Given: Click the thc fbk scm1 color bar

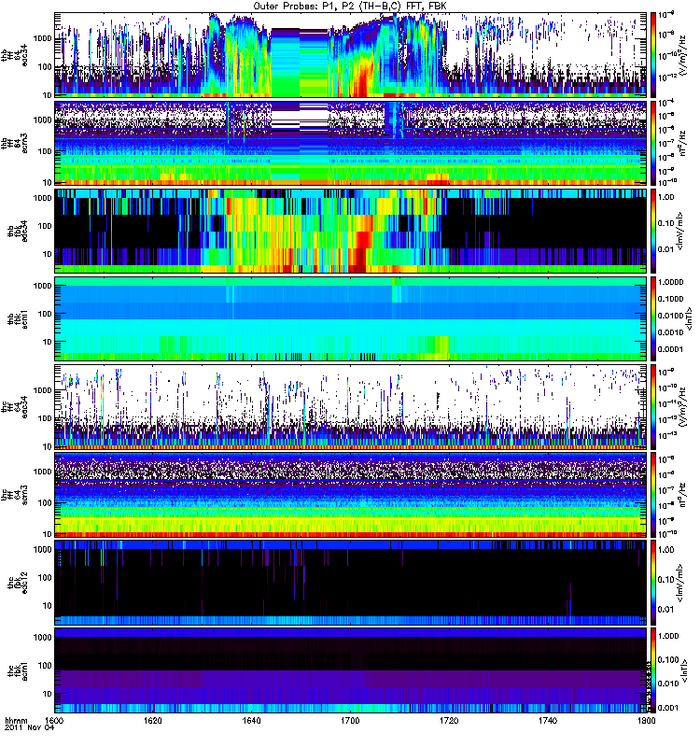Looking at the screenshot, I should pyautogui.click(x=653, y=669).
